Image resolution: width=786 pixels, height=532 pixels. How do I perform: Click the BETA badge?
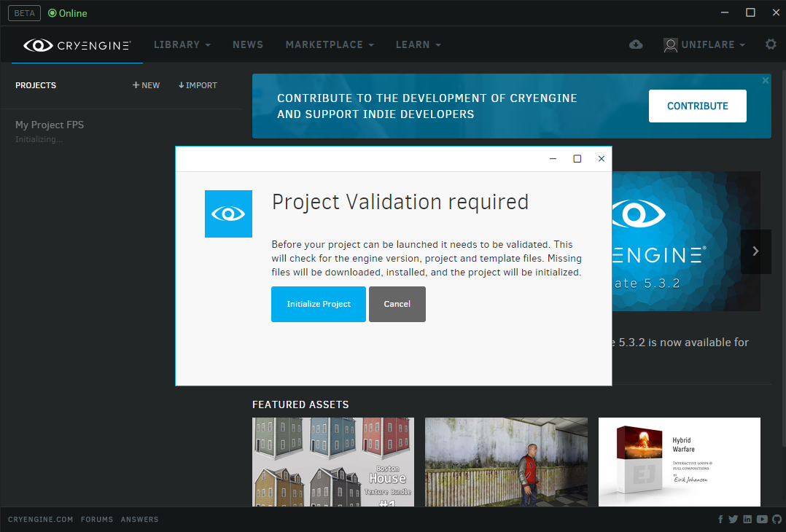(24, 14)
